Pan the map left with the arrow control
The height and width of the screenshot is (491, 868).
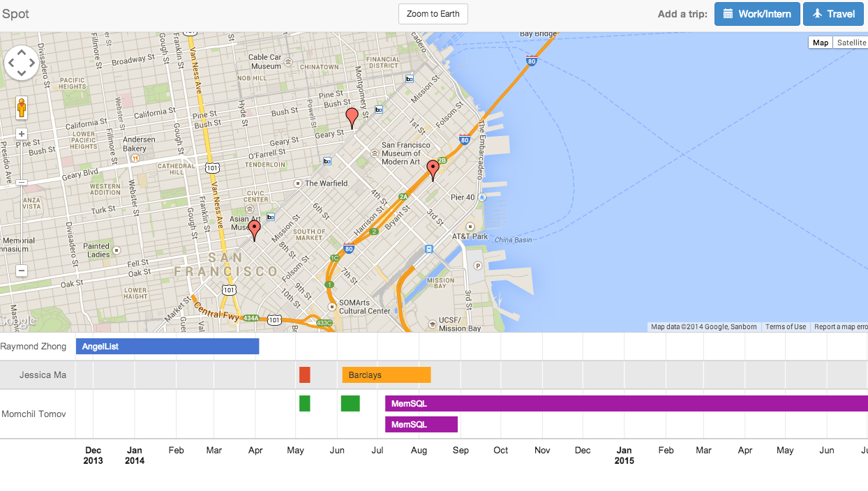tap(10, 63)
